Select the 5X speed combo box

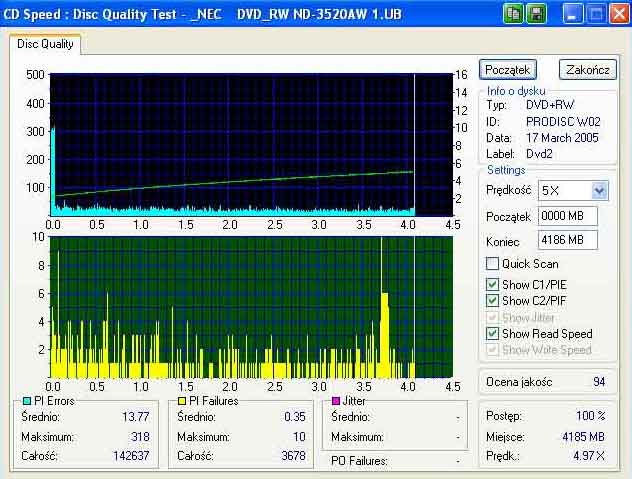(573, 190)
